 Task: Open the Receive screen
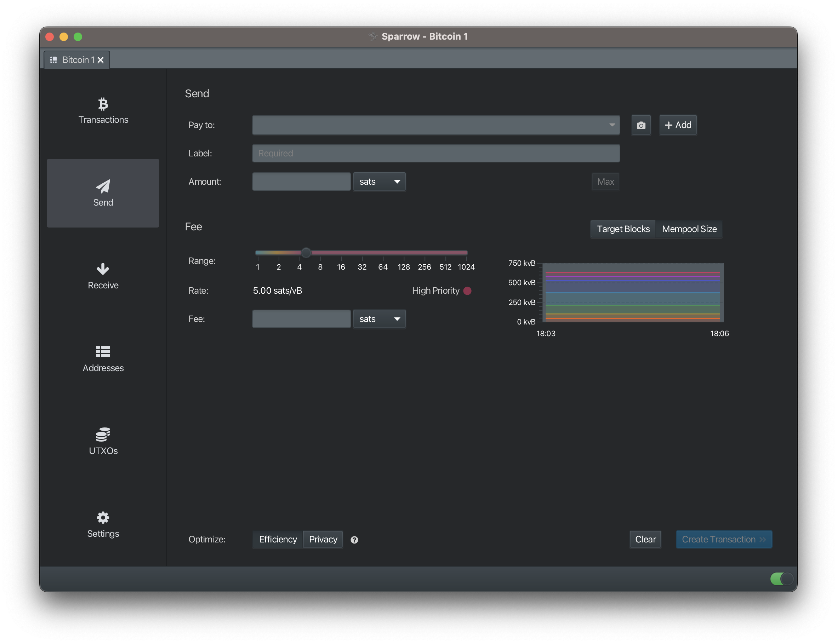tap(103, 276)
